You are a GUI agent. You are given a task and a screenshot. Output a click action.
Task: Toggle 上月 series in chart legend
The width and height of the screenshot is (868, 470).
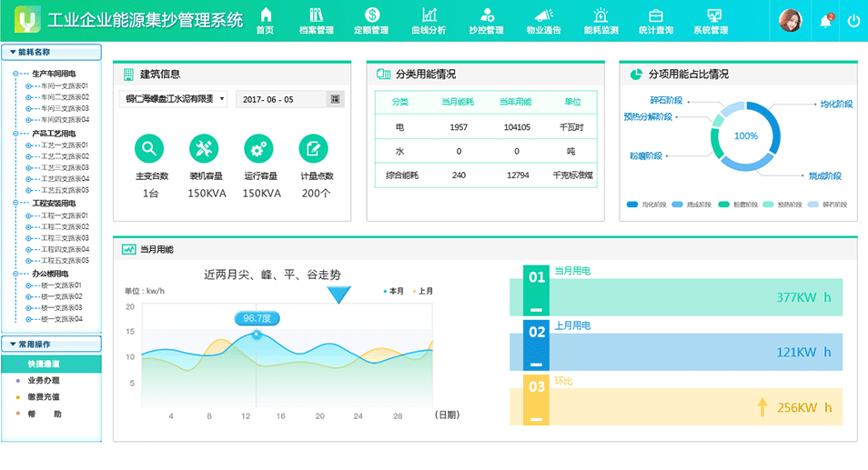point(423,291)
